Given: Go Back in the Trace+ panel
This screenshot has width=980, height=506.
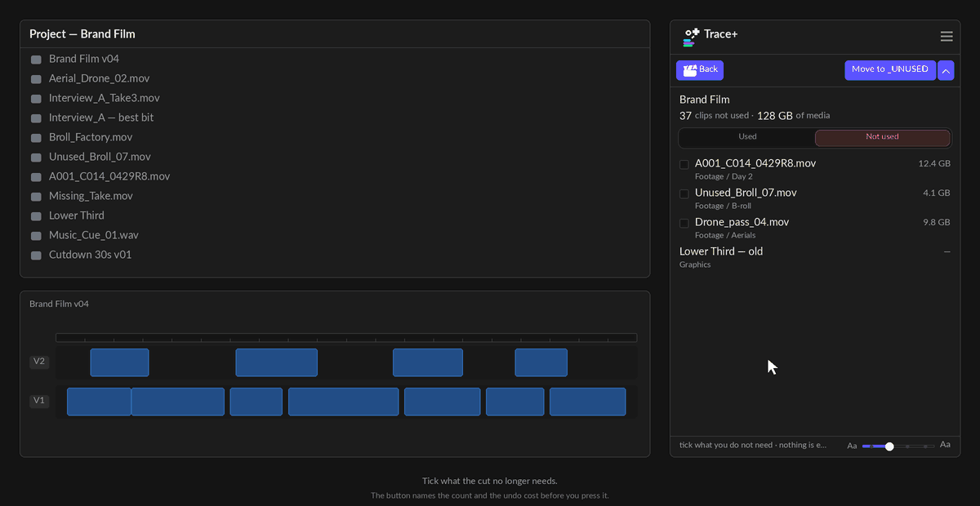Looking at the screenshot, I should [x=700, y=70].
